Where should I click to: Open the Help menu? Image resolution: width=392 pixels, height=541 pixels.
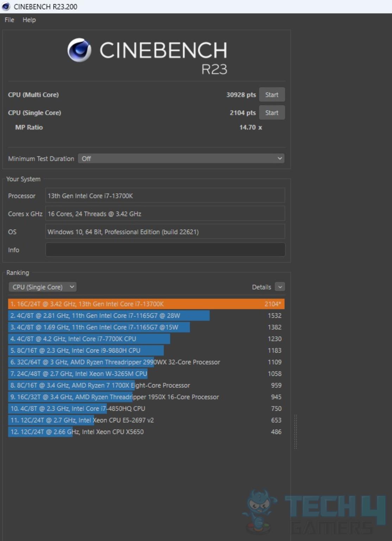[29, 20]
